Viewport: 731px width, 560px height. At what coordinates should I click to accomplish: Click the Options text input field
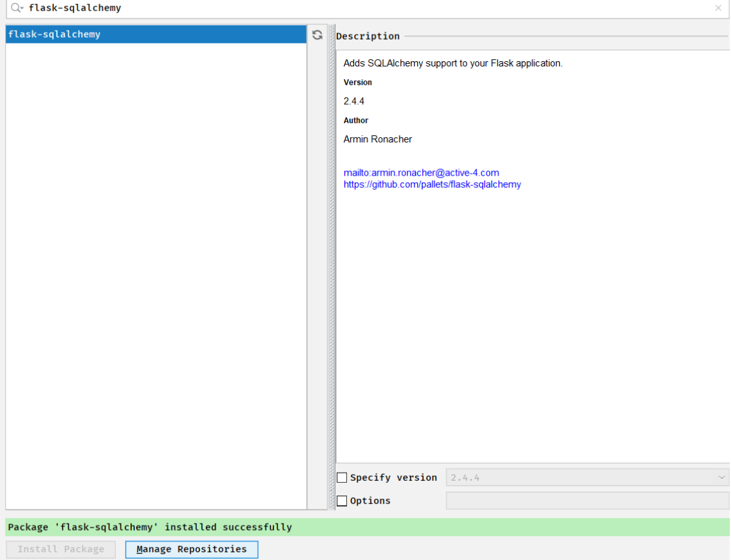click(x=587, y=501)
